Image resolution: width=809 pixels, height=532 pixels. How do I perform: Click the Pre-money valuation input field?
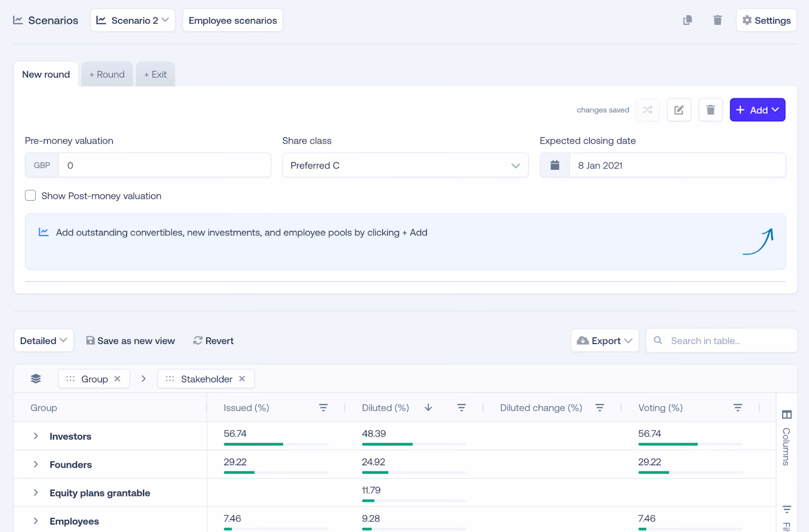click(x=164, y=165)
